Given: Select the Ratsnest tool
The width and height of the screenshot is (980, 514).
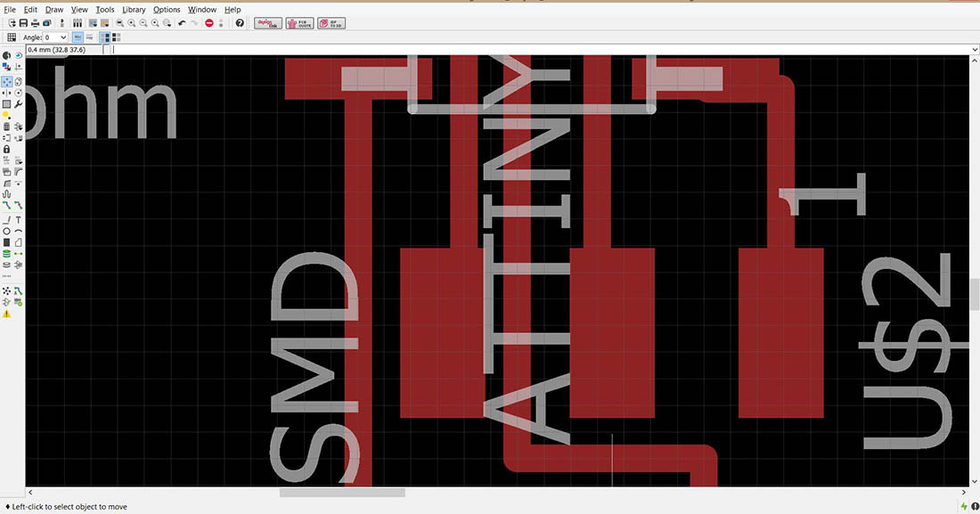Looking at the screenshot, I should tap(6, 290).
